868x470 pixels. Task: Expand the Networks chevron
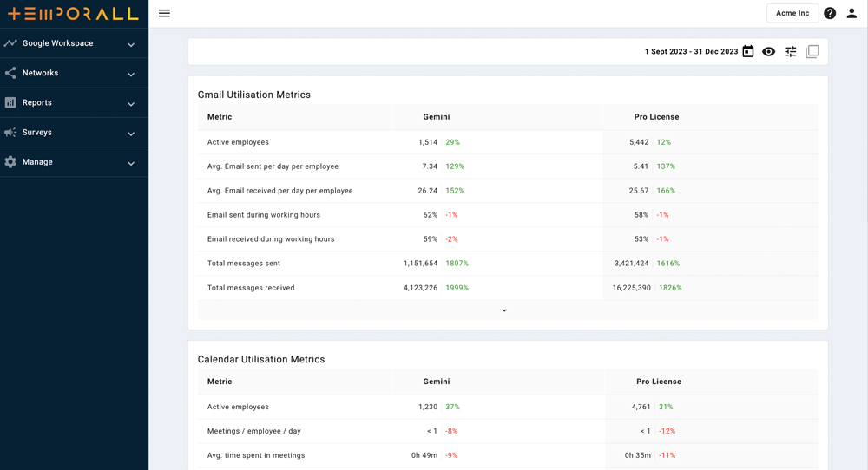pyautogui.click(x=131, y=74)
